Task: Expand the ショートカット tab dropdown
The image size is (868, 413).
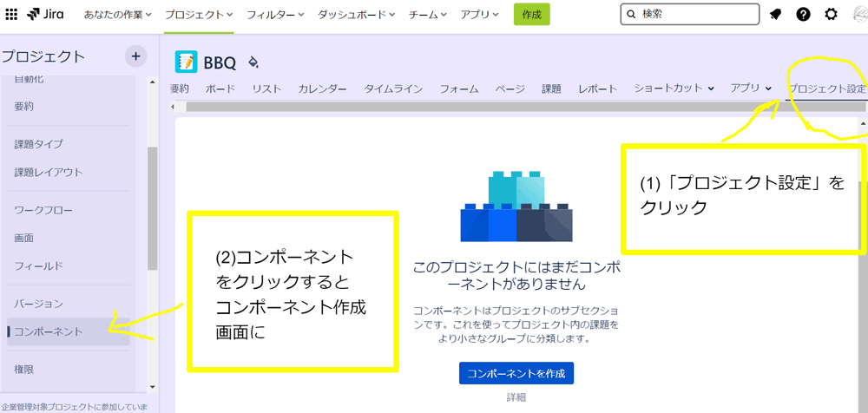Action: point(674,88)
